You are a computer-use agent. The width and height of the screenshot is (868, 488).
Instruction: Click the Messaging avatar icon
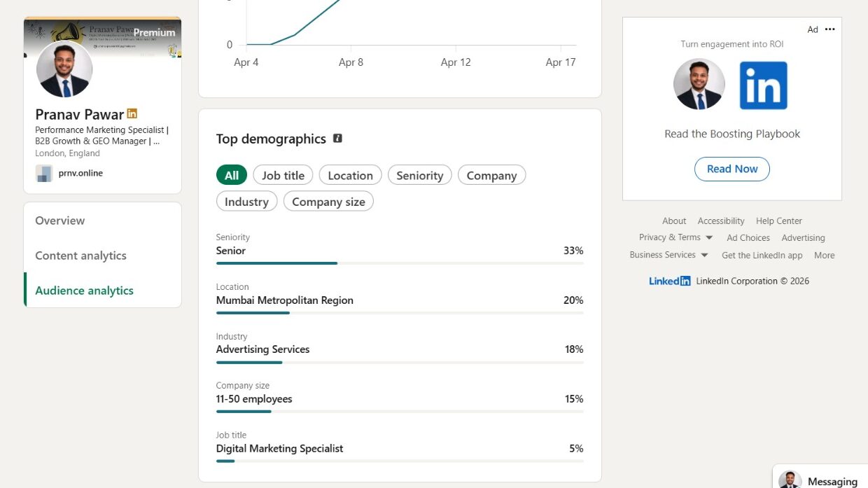pos(790,481)
